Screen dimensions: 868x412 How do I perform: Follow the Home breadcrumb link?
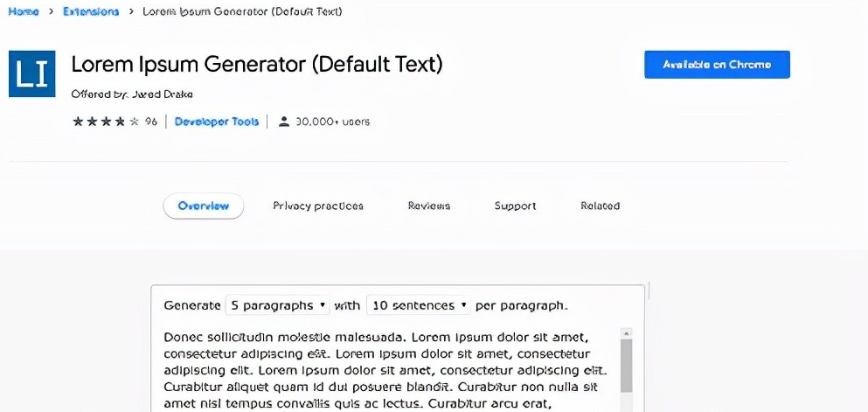click(24, 11)
